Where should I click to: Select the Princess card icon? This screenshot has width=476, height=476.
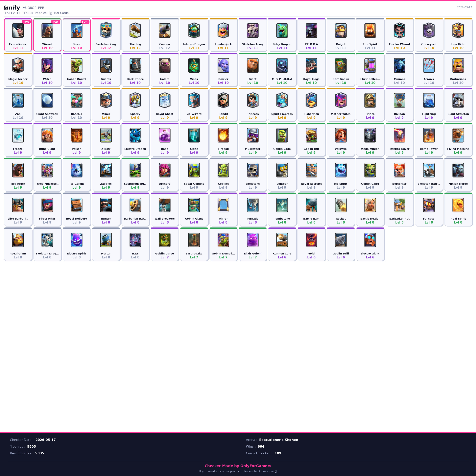pyautogui.click(x=252, y=100)
